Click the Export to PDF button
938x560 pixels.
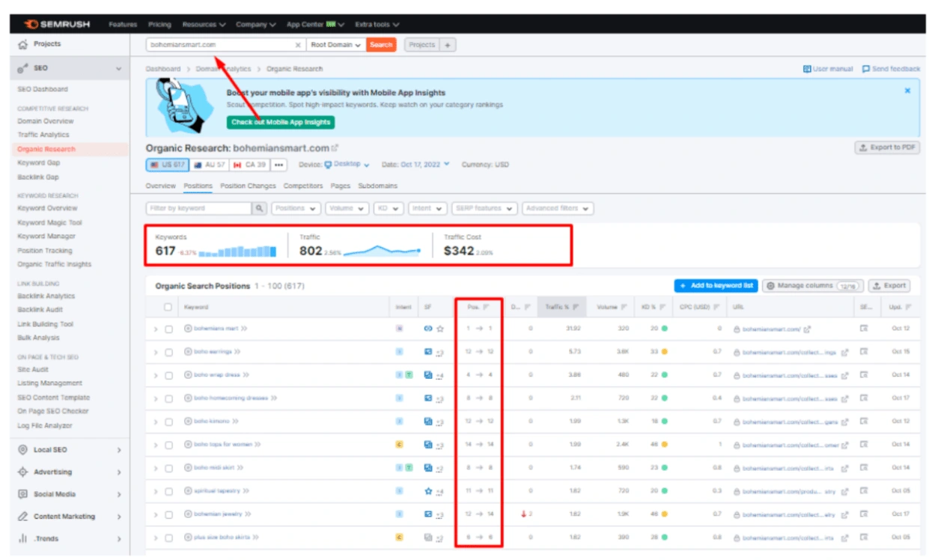coord(887,147)
